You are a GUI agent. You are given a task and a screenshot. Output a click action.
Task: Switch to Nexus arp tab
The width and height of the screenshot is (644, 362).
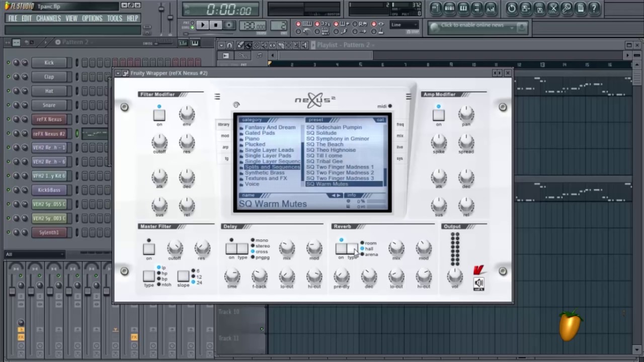(x=225, y=147)
